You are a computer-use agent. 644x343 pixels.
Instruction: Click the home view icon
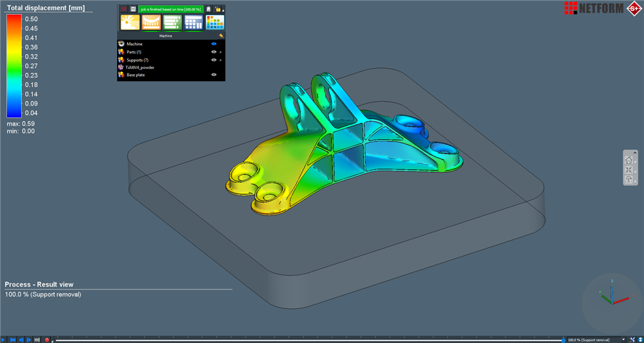[x=629, y=160]
